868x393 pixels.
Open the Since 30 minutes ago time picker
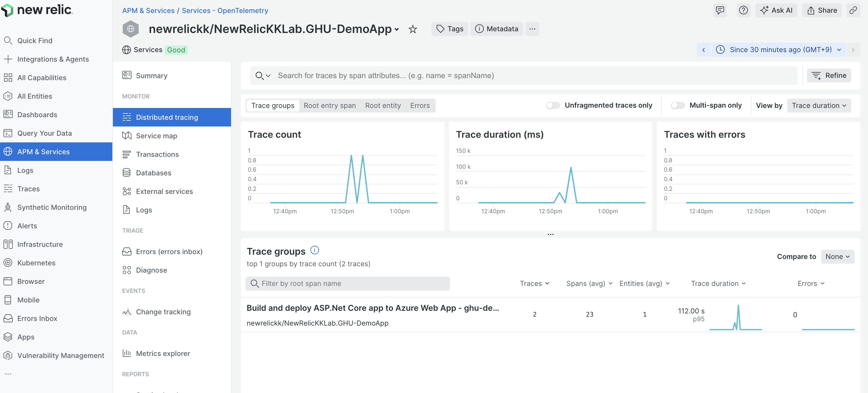[780, 50]
